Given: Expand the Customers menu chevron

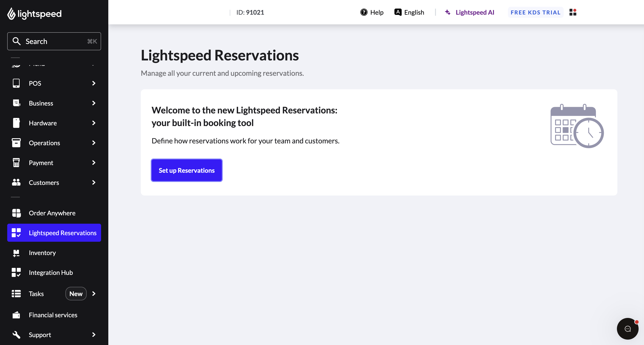Looking at the screenshot, I should tap(94, 182).
